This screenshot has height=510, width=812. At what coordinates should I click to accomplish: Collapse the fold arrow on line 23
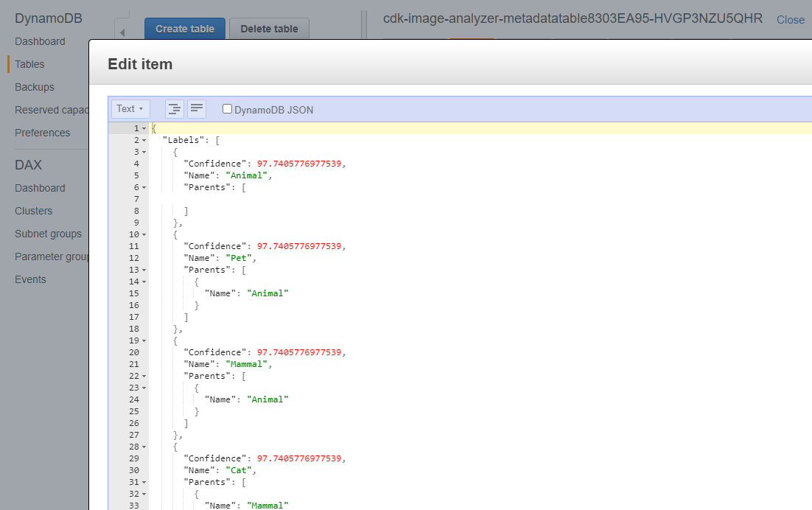point(144,388)
